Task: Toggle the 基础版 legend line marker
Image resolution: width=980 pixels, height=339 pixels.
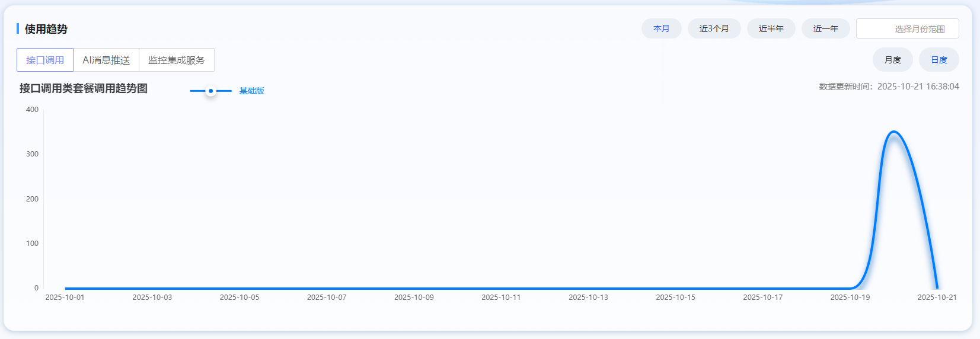Action: [x=210, y=91]
